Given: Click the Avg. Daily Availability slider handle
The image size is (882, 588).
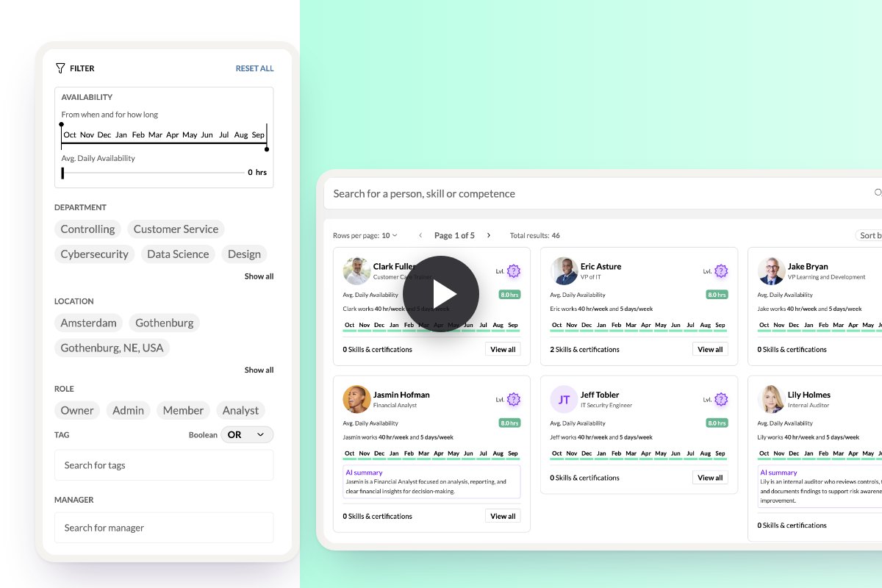Looking at the screenshot, I should click(63, 173).
